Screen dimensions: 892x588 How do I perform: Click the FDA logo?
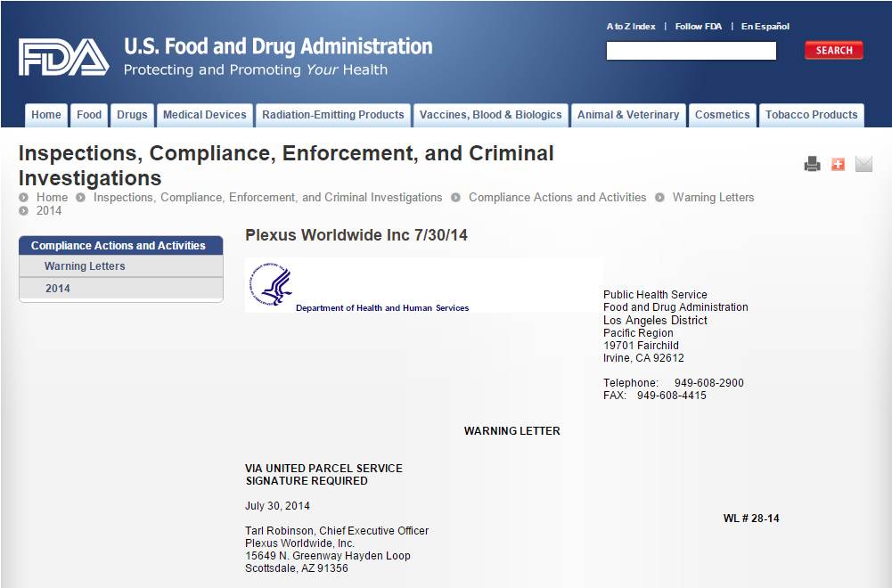coord(61,55)
